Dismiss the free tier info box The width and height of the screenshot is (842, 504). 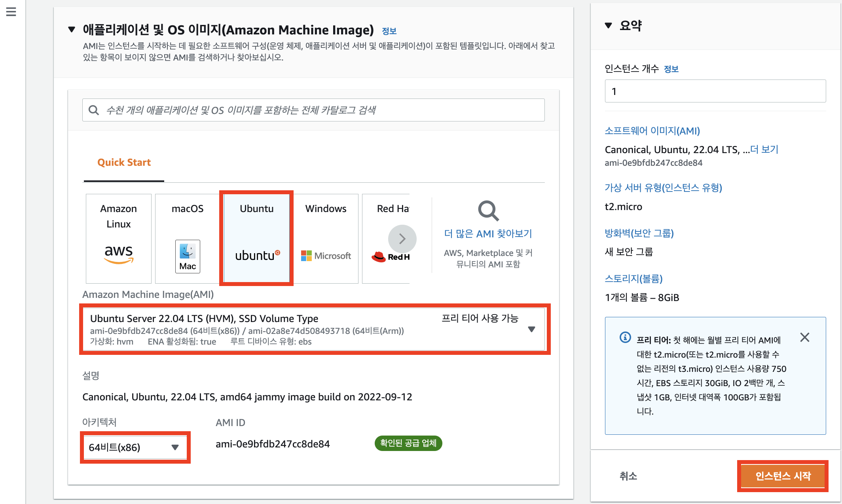pos(804,337)
